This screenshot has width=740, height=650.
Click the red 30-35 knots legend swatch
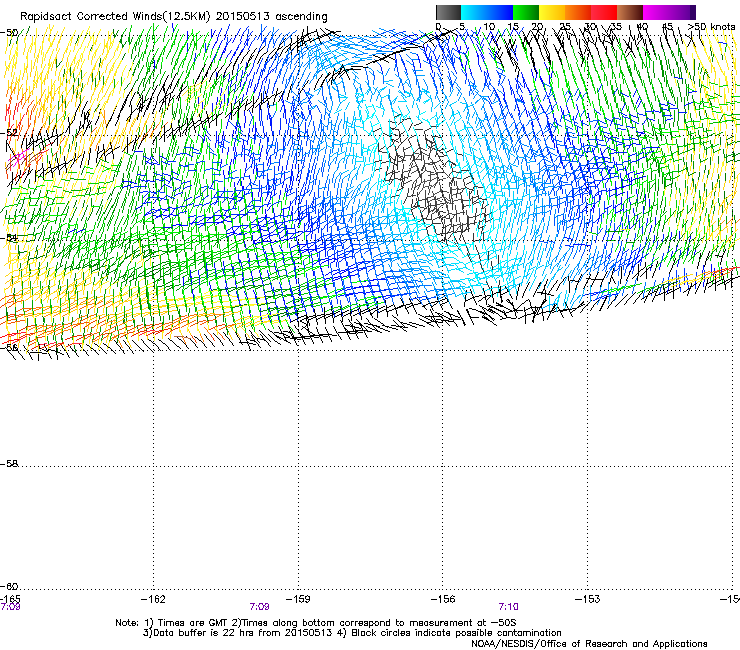click(604, 13)
